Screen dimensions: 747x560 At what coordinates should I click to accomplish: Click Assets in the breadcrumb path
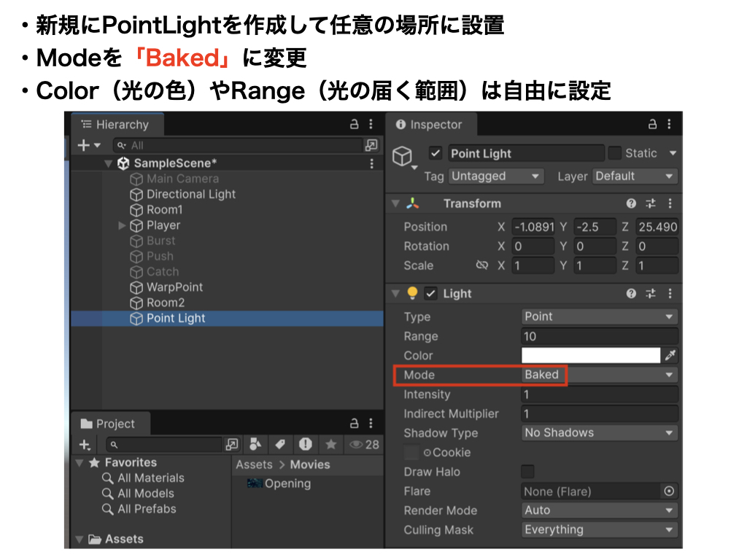pyautogui.click(x=254, y=464)
